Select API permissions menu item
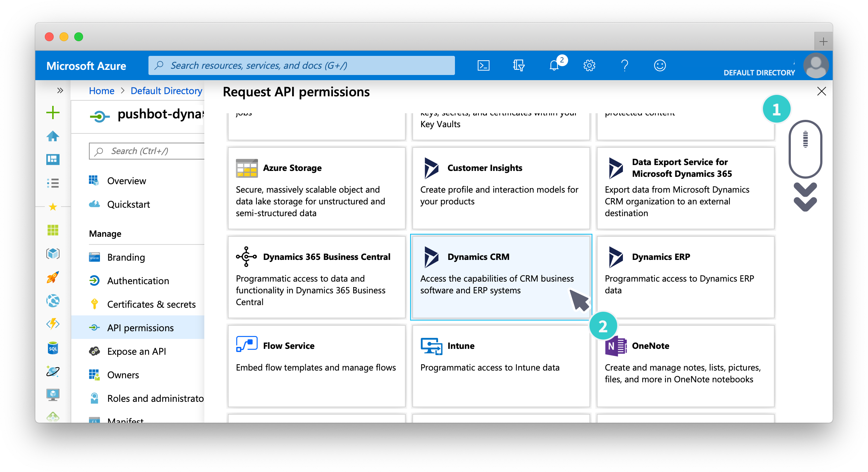Viewport: 868px width, 472px height. pos(138,328)
